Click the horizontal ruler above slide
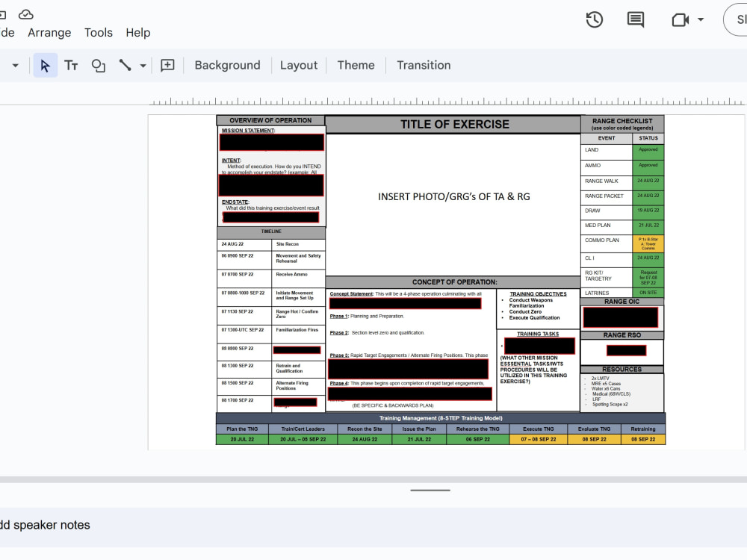This screenshot has height=560, width=747. click(447, 102)
